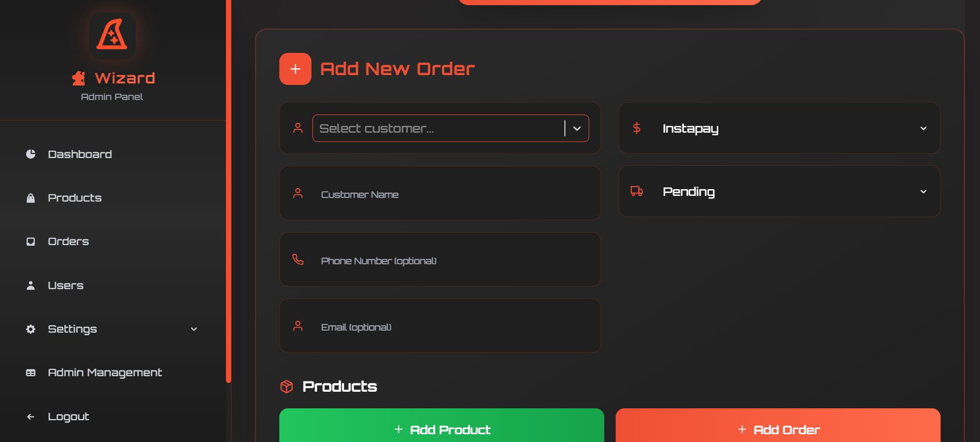Click the Users person icon

pos(31,286)
